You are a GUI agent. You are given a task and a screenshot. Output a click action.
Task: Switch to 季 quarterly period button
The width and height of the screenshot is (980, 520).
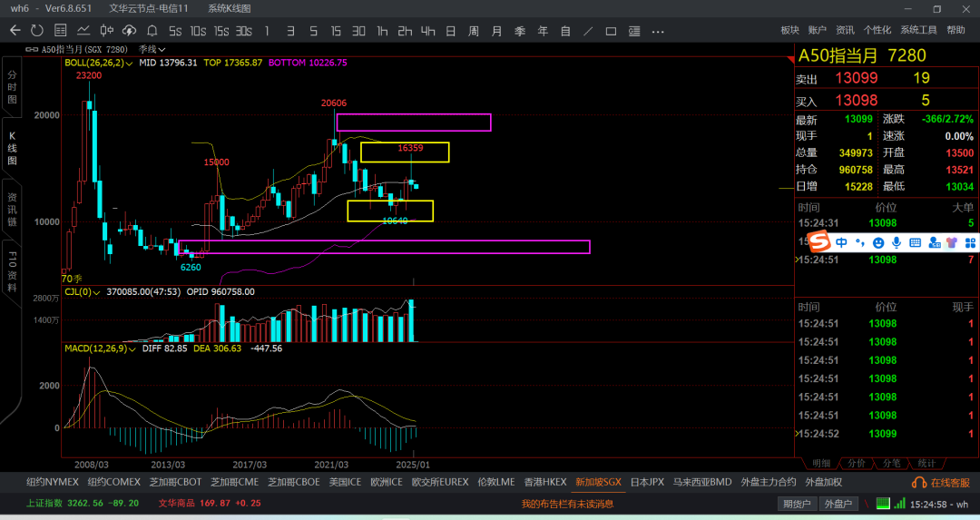[519, 31]
